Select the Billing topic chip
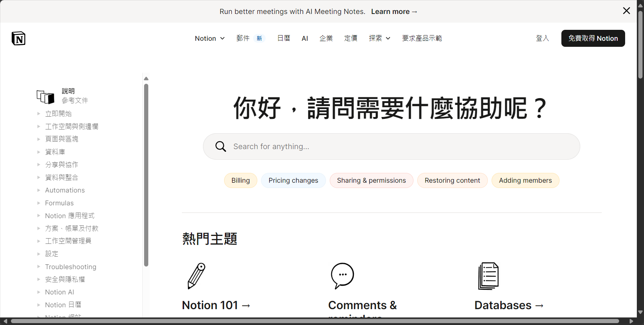 pyautogui.click(x=241, y=180)
